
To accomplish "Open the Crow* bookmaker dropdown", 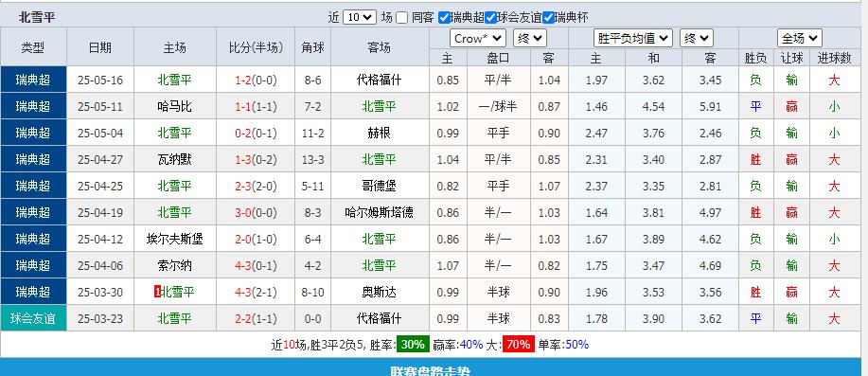I will (x=478, y=38).
